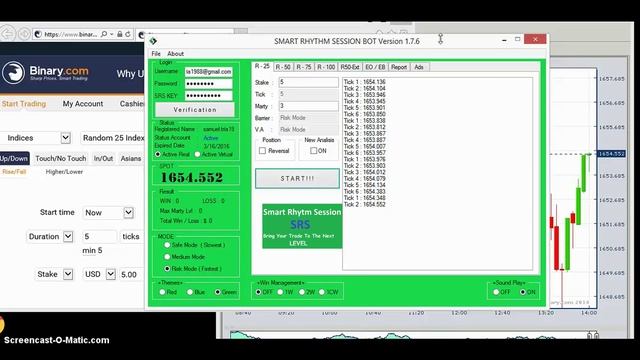Open the About menu
Image resolution: width=640 pixels, height=360 pixels.
(x=176, y=54)
